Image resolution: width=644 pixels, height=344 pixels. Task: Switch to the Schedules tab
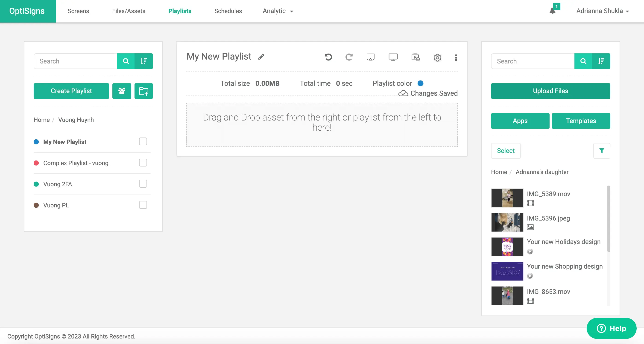(228, 11)
